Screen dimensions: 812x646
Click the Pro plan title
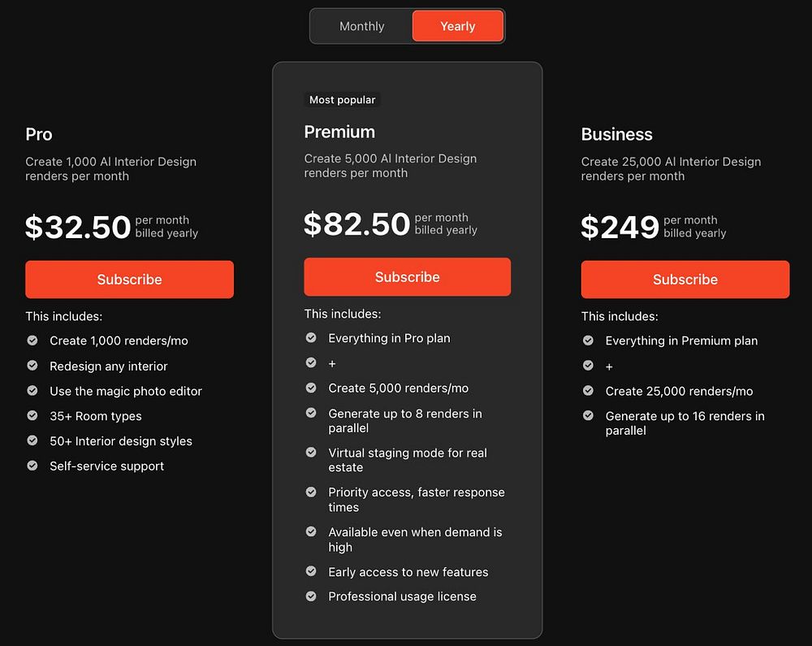pos(39,134)
